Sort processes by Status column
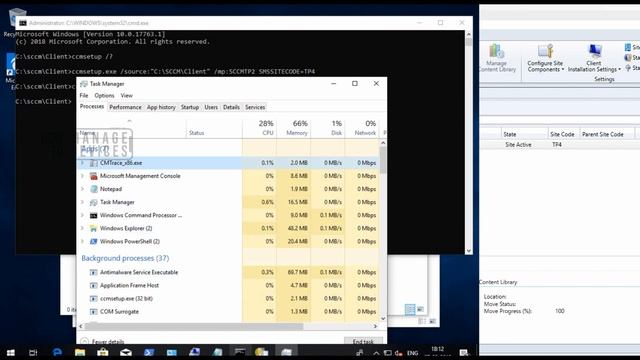The image size is (640, 360). pos(214,128)
